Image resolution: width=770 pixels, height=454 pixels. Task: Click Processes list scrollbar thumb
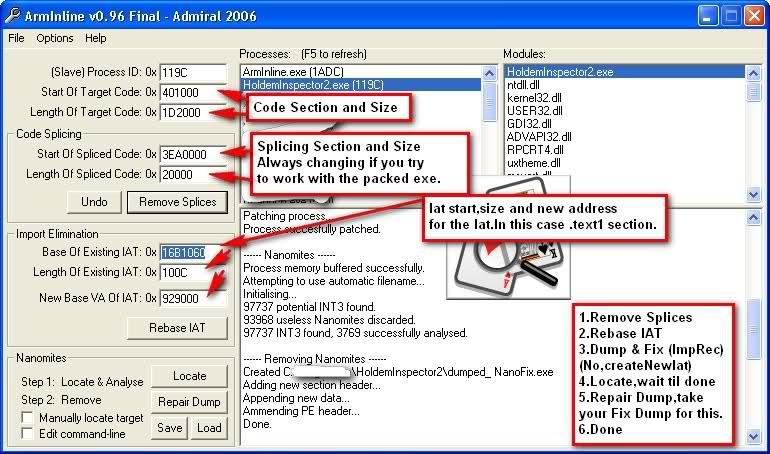point(490,102)
